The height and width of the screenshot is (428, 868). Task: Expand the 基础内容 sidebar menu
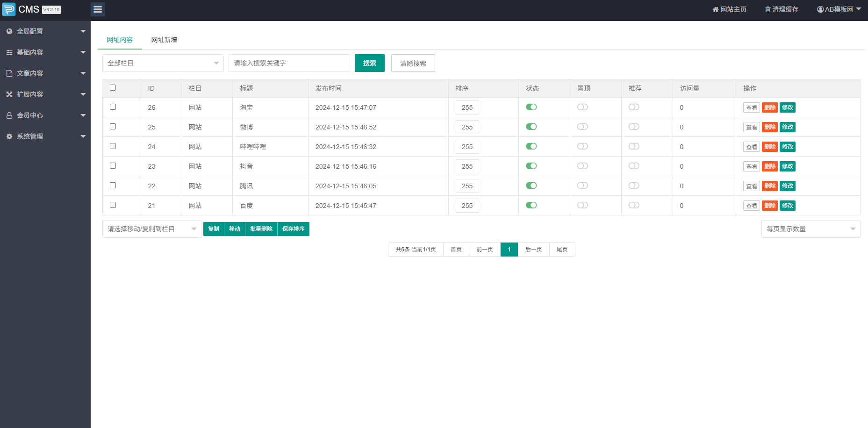point(45,52)
